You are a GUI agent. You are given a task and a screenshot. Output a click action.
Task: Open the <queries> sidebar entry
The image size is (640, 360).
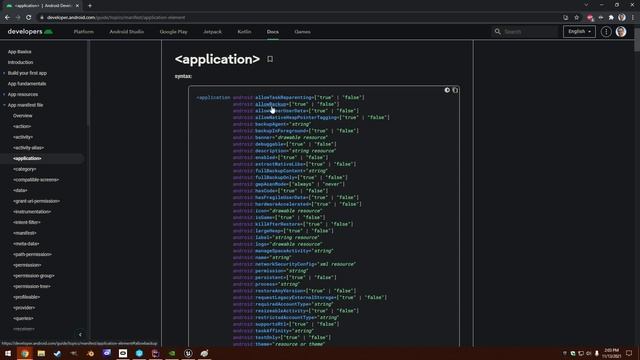click(x=23, y=318)
